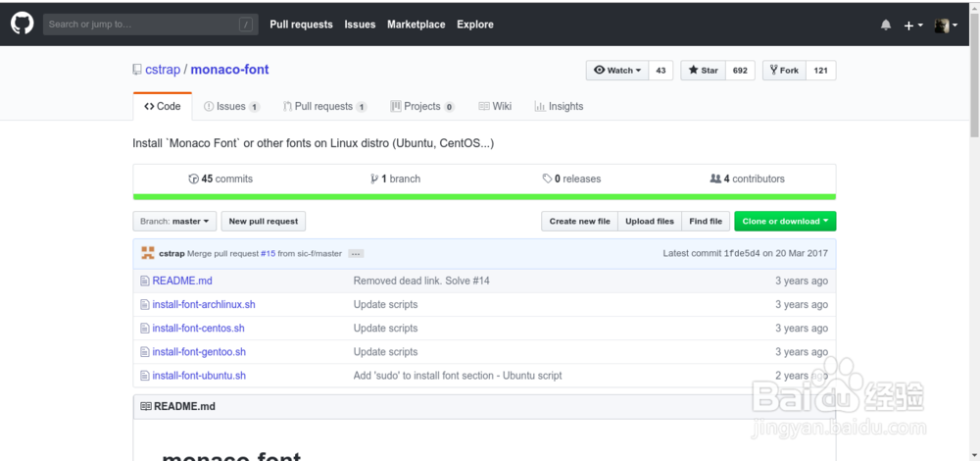The height and width of the screenshot is (461, 980).
Task: Open the cstrap commit author link
Action: coord(171,254)
